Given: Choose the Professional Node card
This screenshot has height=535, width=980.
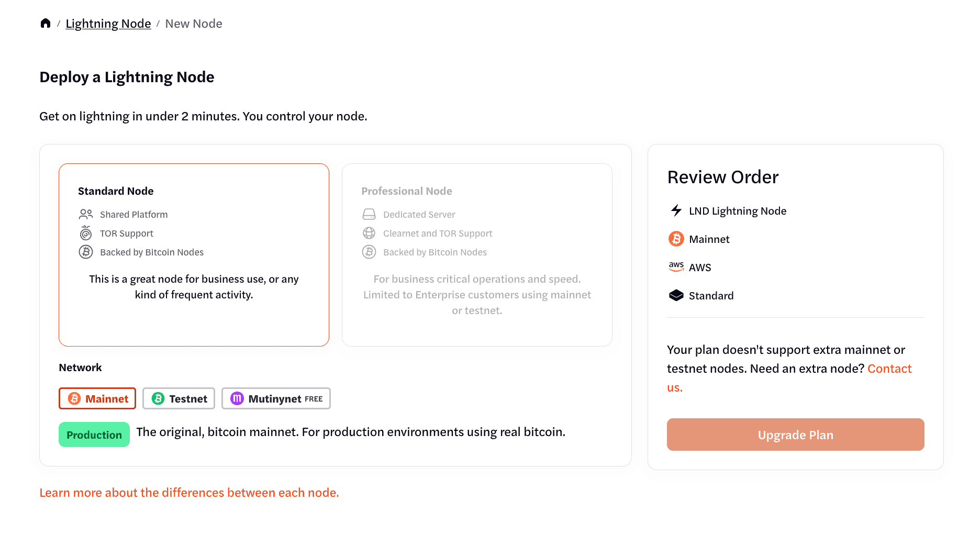Looking at the screenshot, I should 477,255.
